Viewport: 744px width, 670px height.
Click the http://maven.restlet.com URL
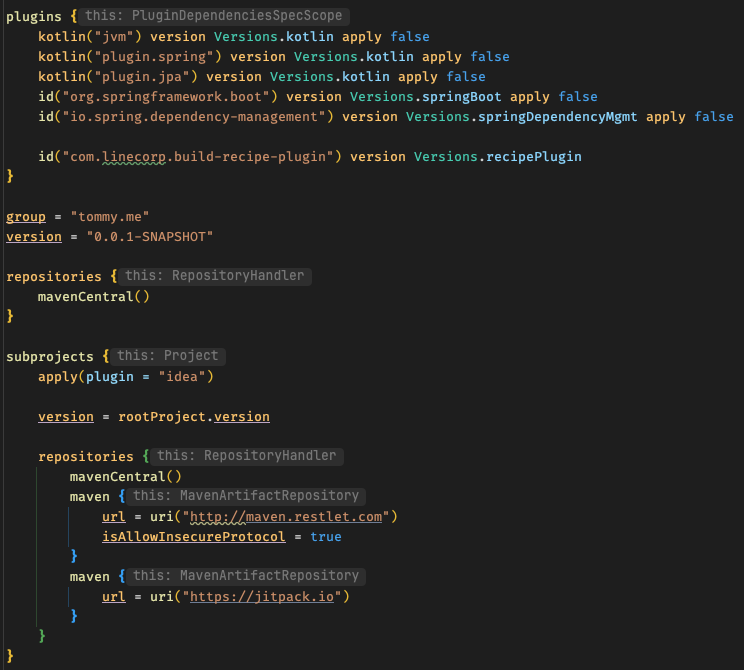[x=286, y=517]
